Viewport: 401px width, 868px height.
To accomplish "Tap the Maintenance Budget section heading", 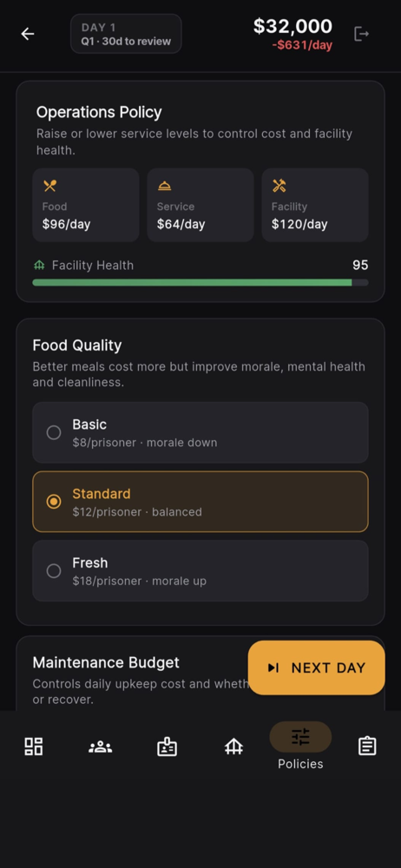I will point(106,662).
